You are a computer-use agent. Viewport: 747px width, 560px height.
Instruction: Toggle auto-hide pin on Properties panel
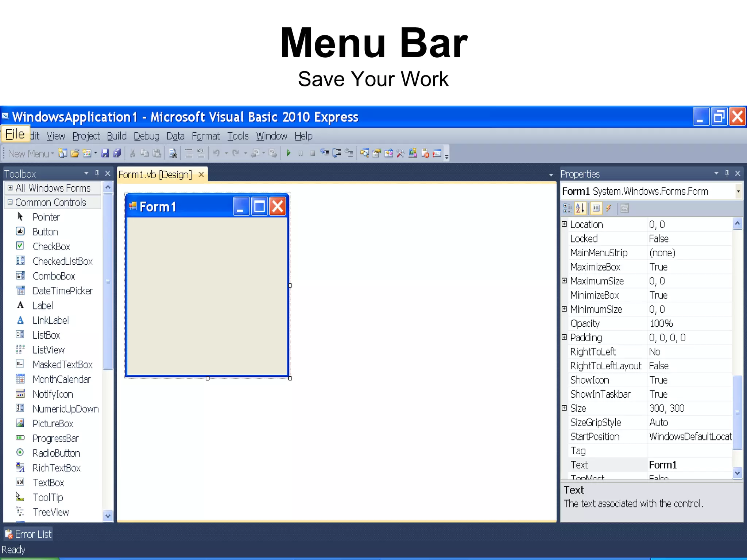click(x=727, y=174)
